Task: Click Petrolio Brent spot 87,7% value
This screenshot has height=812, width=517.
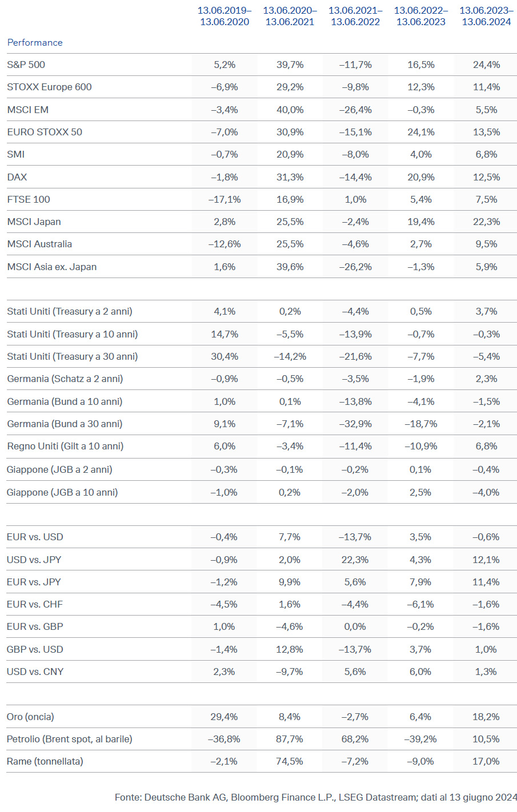Action: pyautogui.click(x=290, y=739)
